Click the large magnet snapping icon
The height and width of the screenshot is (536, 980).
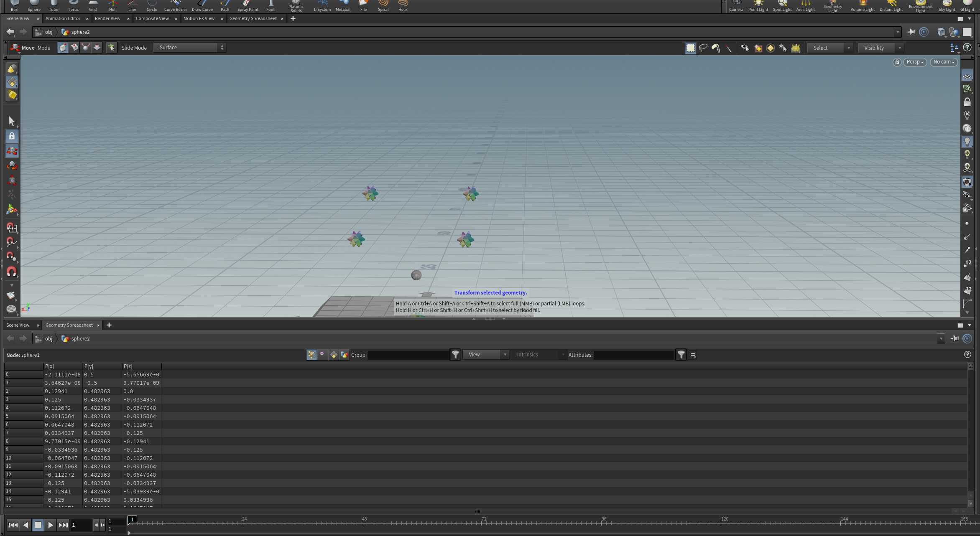point(12,272)
